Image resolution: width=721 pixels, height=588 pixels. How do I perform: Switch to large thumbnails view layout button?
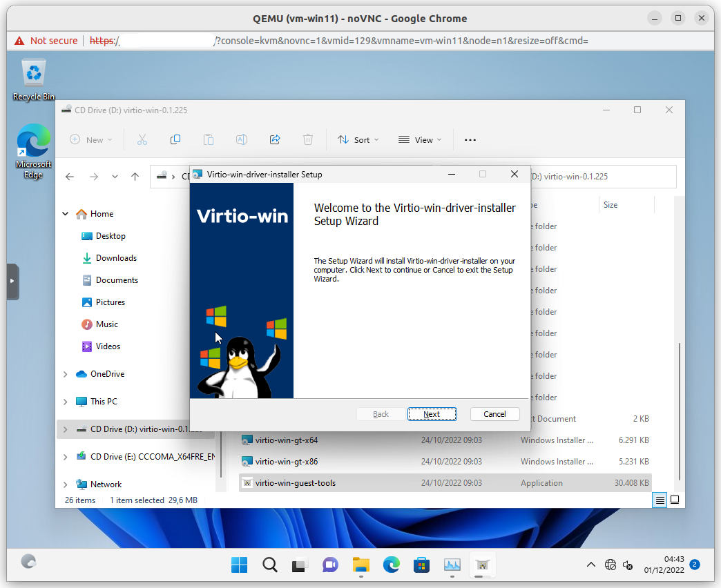click(675, 500)
